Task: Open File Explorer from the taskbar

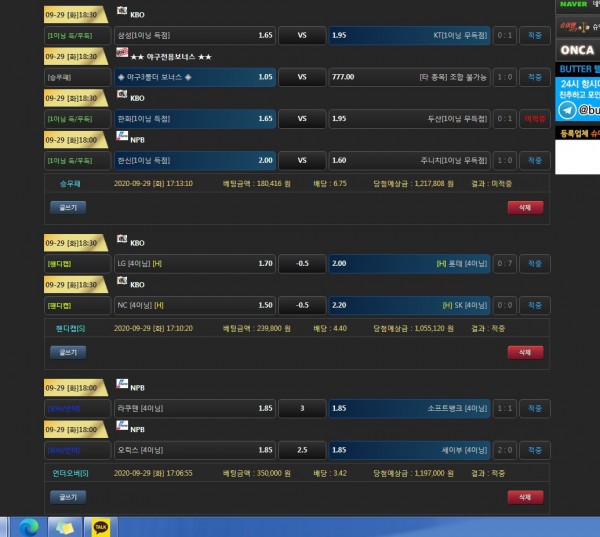Action: (x=64, y=526)
